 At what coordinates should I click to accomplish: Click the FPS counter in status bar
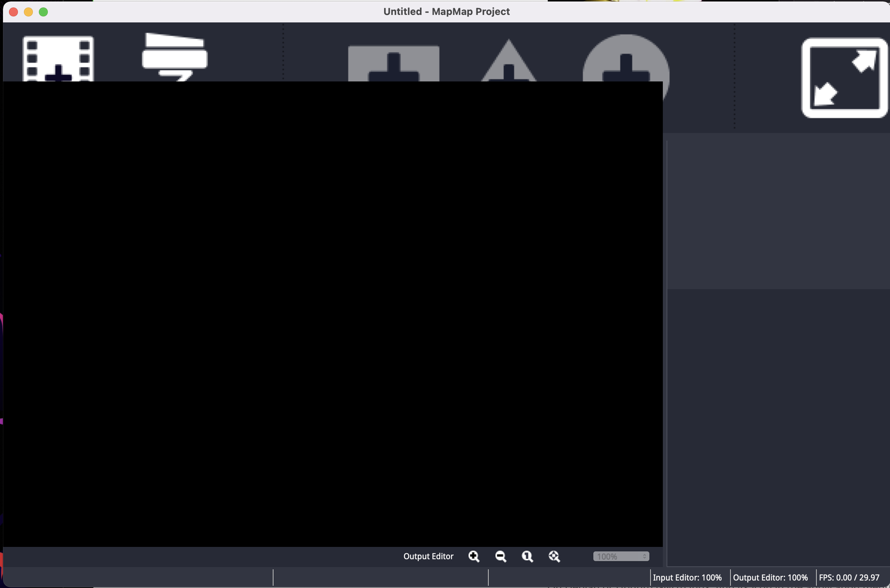[850, 578]
